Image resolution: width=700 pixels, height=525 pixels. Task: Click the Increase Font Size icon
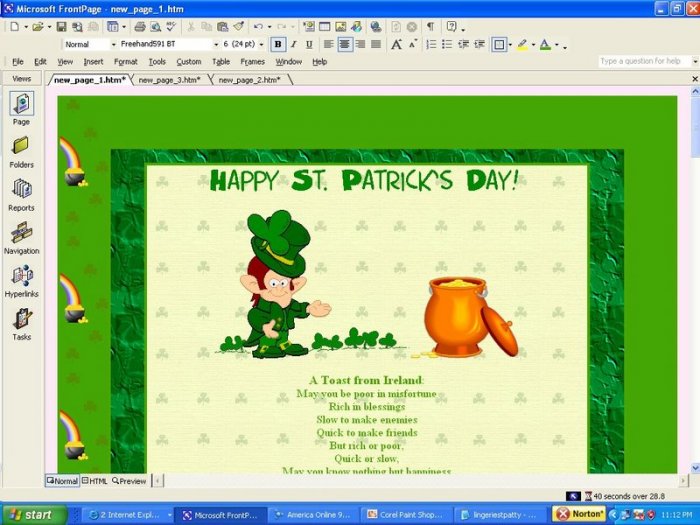(x=396, y=44)
